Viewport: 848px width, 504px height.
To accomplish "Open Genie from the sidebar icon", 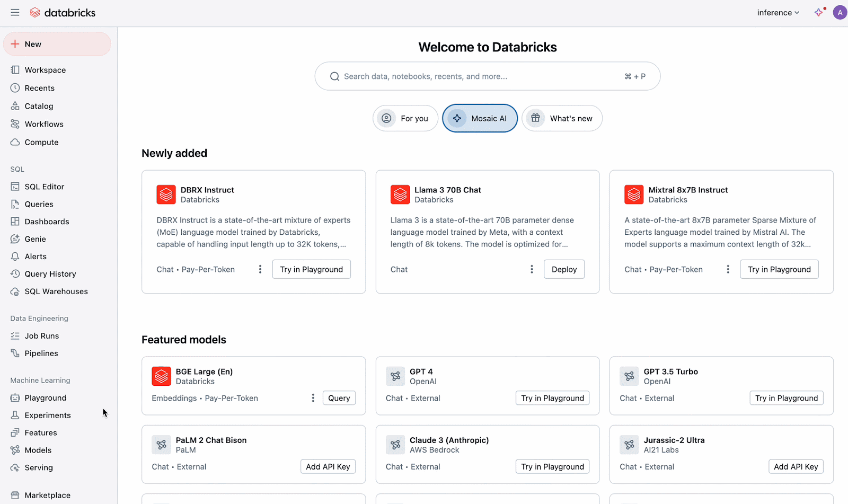I will tap(15, 239).
